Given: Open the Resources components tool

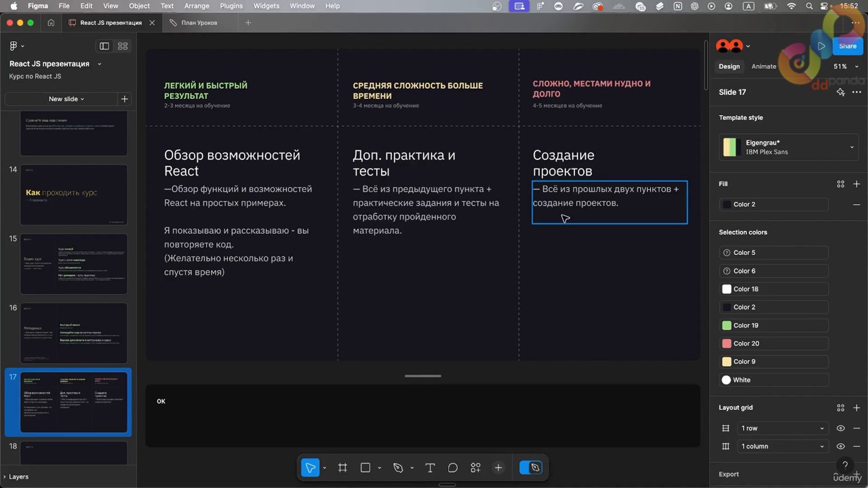Looking at the screenshot, I should [x=475, y=468].
